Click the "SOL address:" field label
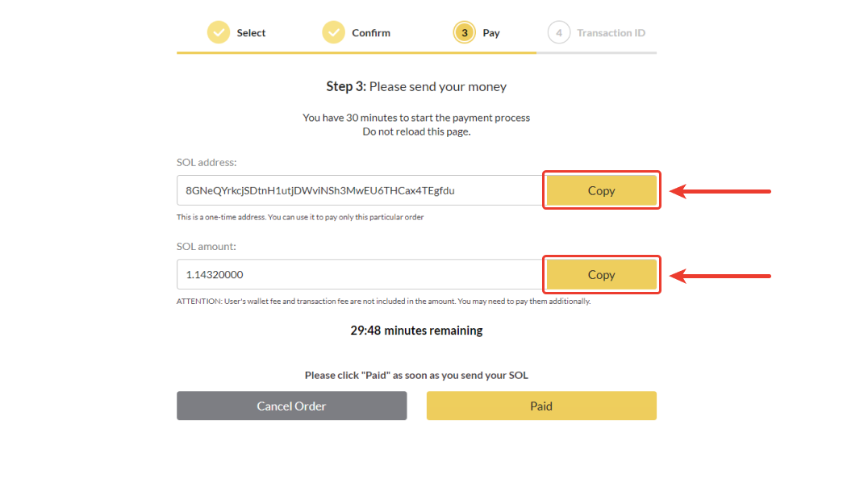843x504 pixels. coord(207,163)
